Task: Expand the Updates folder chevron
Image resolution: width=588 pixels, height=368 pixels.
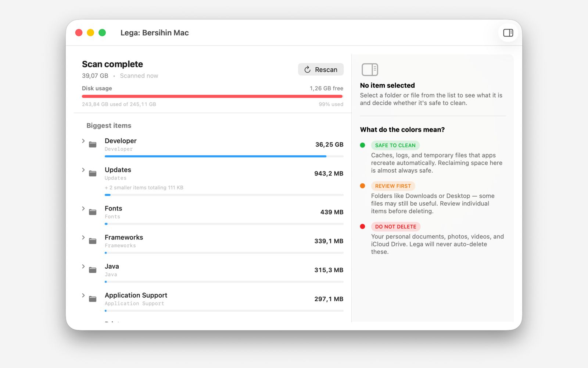Action: [x=83, y=170]
